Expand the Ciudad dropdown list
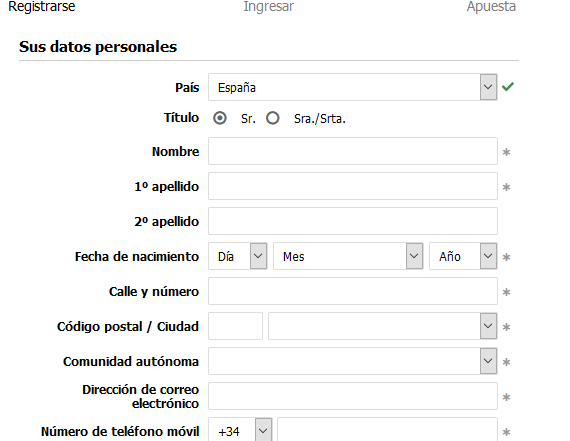 383,326
